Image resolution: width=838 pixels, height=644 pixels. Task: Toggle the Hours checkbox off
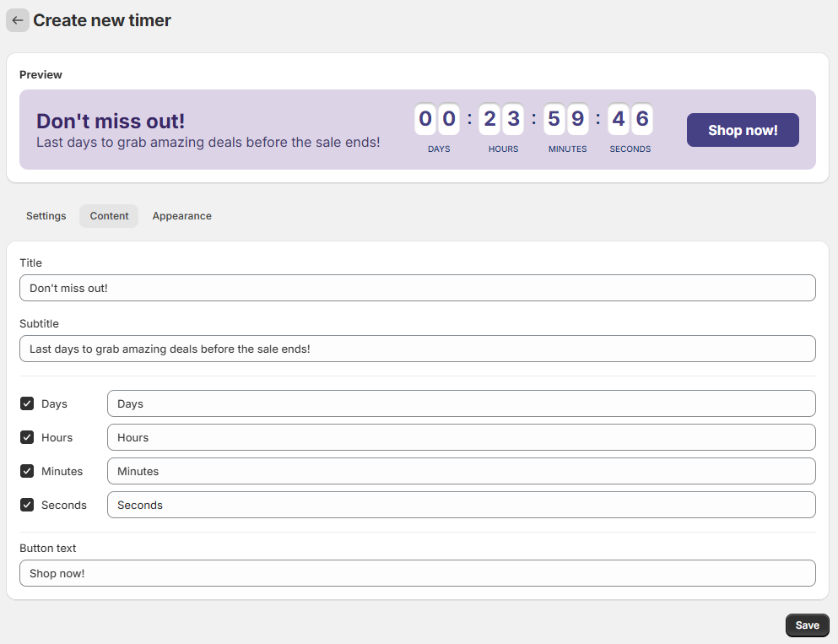point(27,438)
